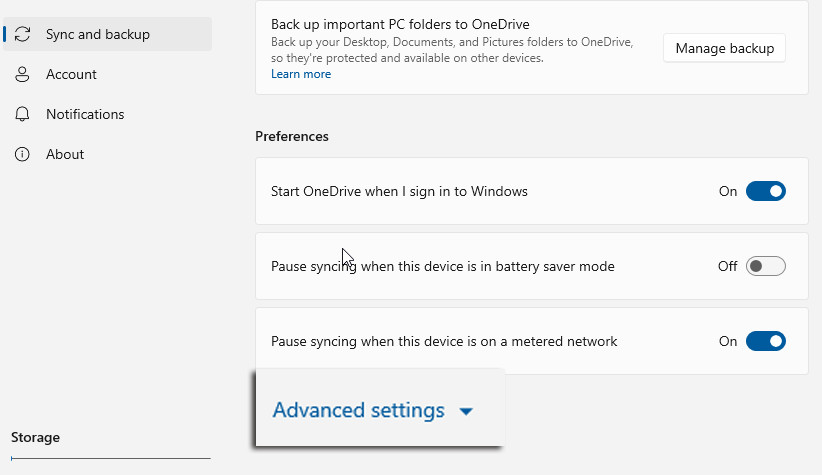Click the Storage usage bar

110,458
